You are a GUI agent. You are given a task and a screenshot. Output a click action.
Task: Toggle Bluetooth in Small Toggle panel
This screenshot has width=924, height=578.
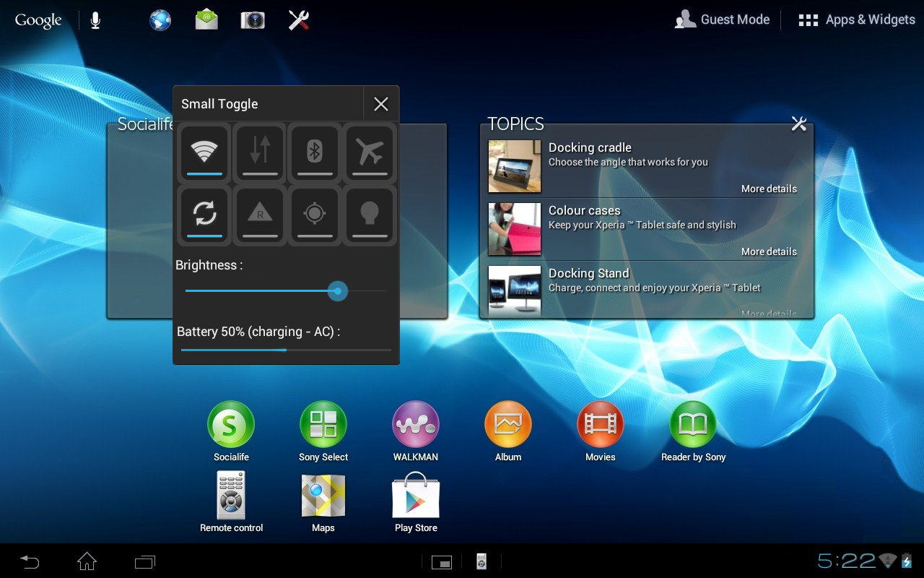(315, 153)
